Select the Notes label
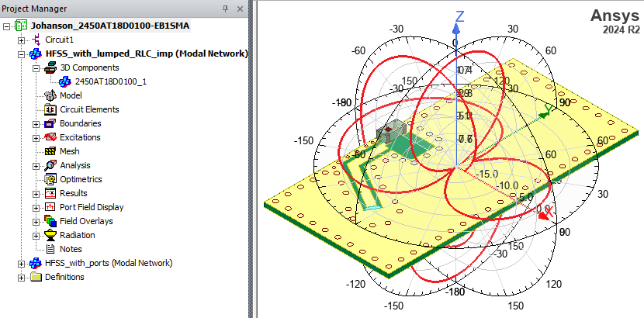The width and height of the screenshot is (644, 318). click(x=71, y=249)
